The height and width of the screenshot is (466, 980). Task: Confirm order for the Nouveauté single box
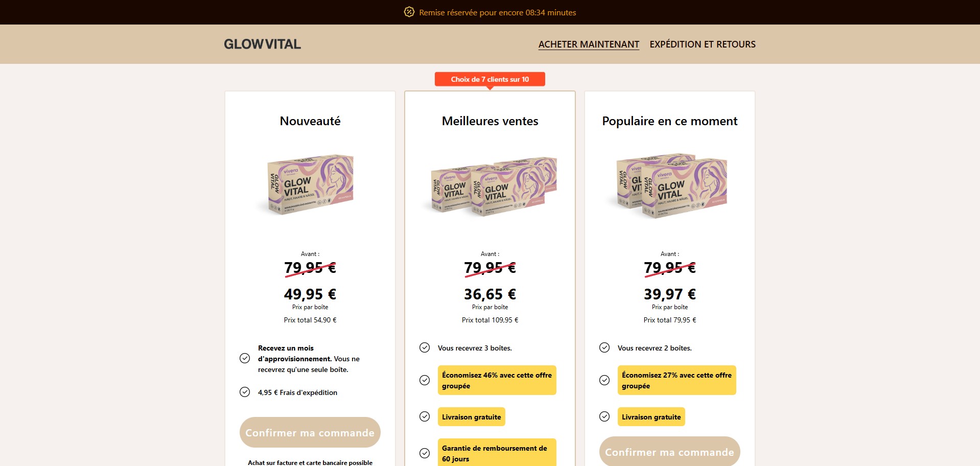pos(310,432)
